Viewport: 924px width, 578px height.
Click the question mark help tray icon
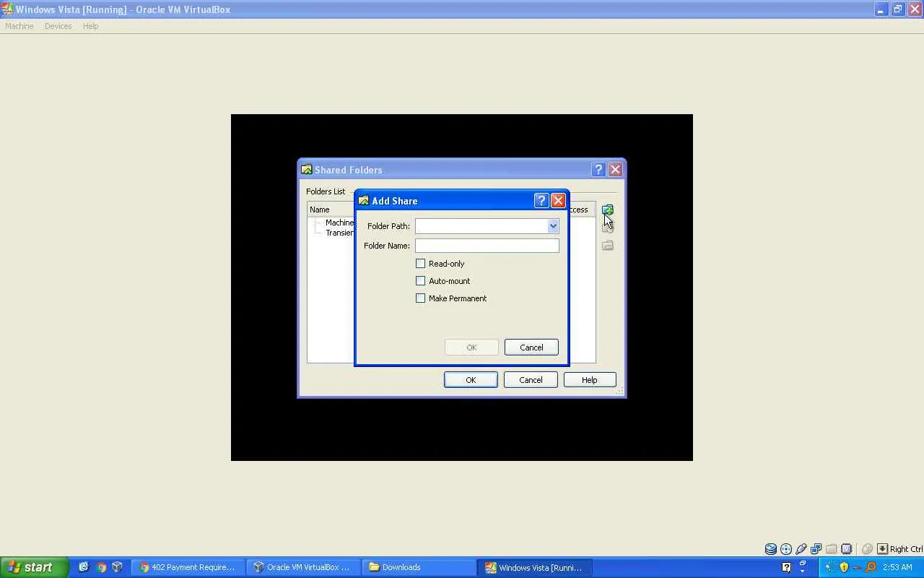787,567
